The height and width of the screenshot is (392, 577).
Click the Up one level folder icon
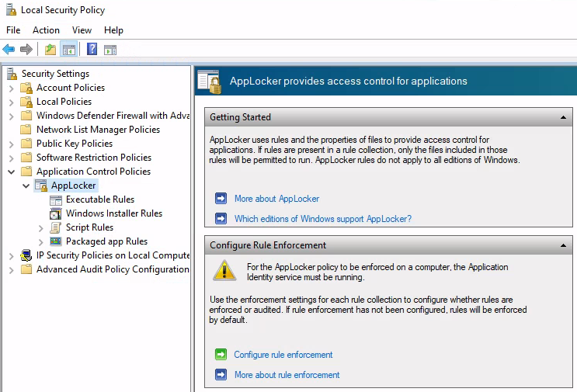click(50, 50)
